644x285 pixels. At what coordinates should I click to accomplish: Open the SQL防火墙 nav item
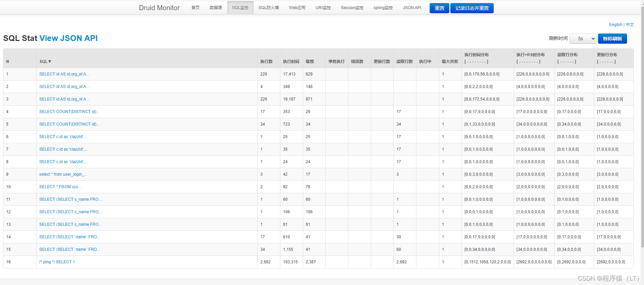tap(269, 8)
